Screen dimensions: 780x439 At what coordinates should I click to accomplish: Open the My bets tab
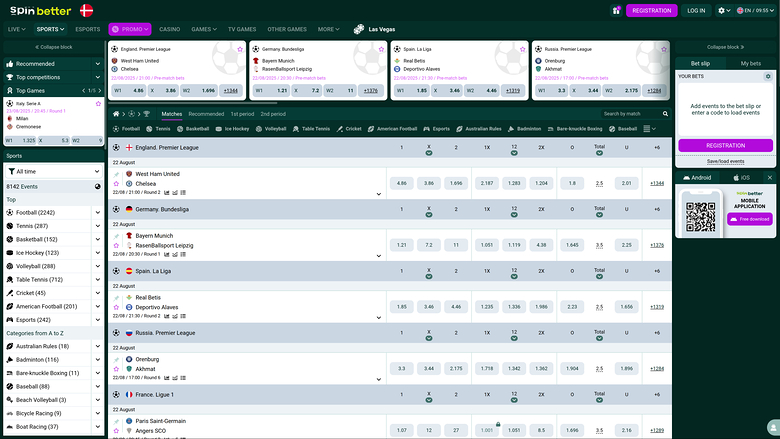[751, 63]
